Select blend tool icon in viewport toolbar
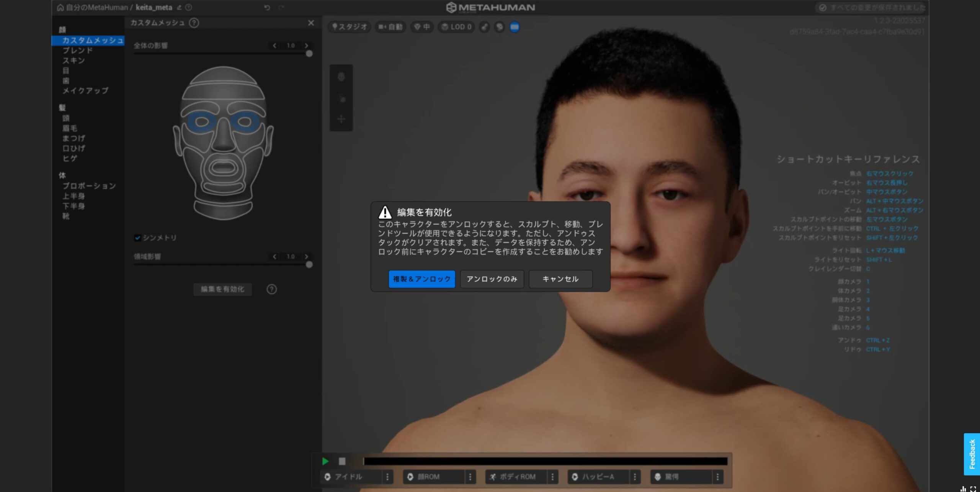Viewport: 980px width, 492px height. (341, 99)
